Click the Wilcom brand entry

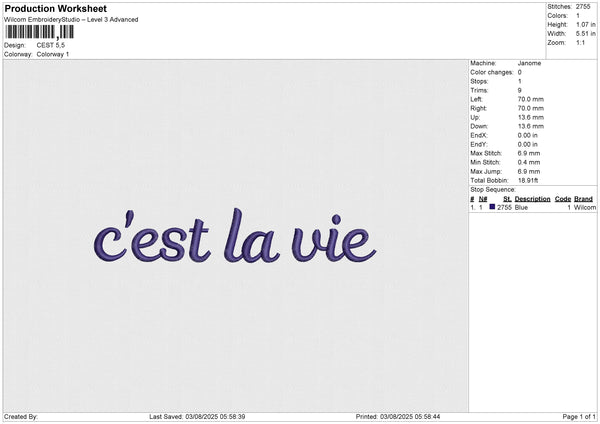[584, 207]
